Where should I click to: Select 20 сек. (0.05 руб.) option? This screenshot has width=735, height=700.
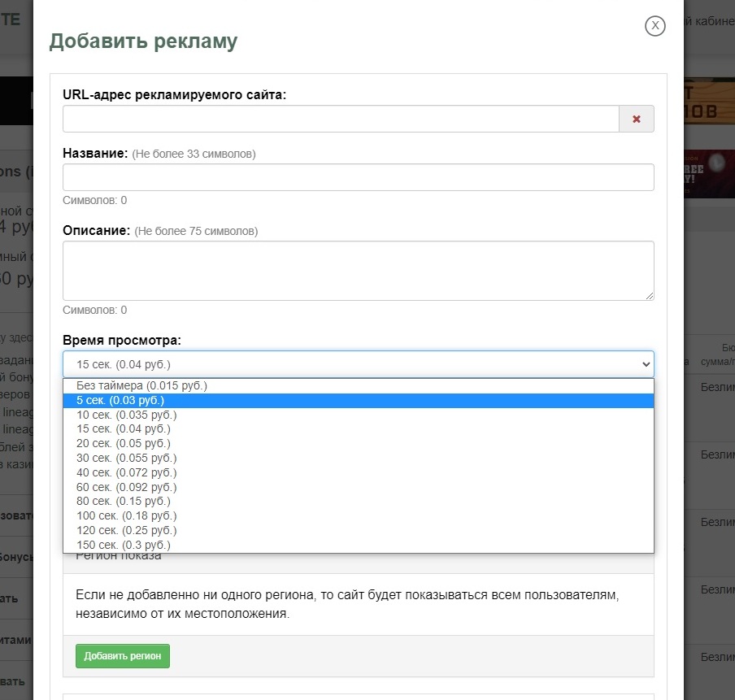124,443
